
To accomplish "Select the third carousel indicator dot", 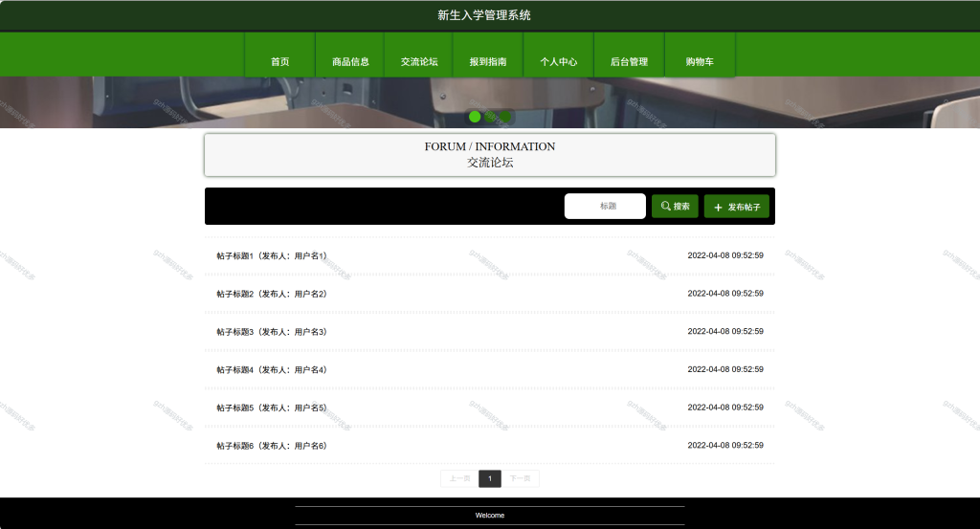I will (505, 117).
